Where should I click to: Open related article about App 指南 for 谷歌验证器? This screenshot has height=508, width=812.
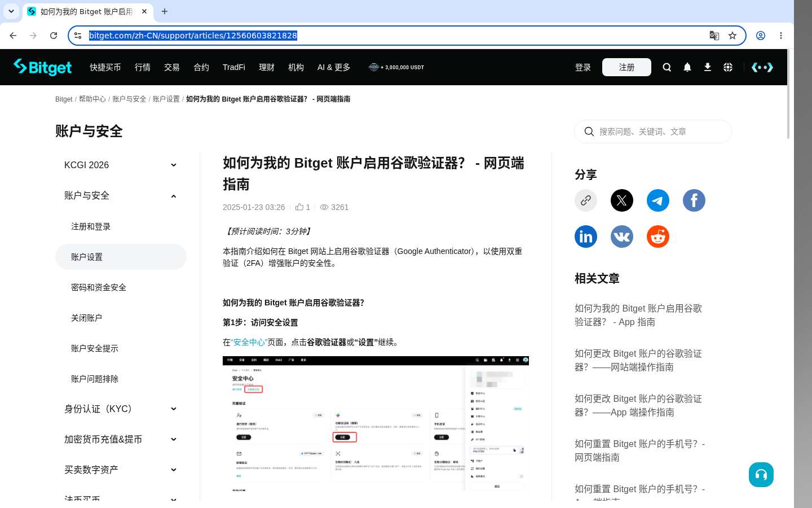(638, 315)
